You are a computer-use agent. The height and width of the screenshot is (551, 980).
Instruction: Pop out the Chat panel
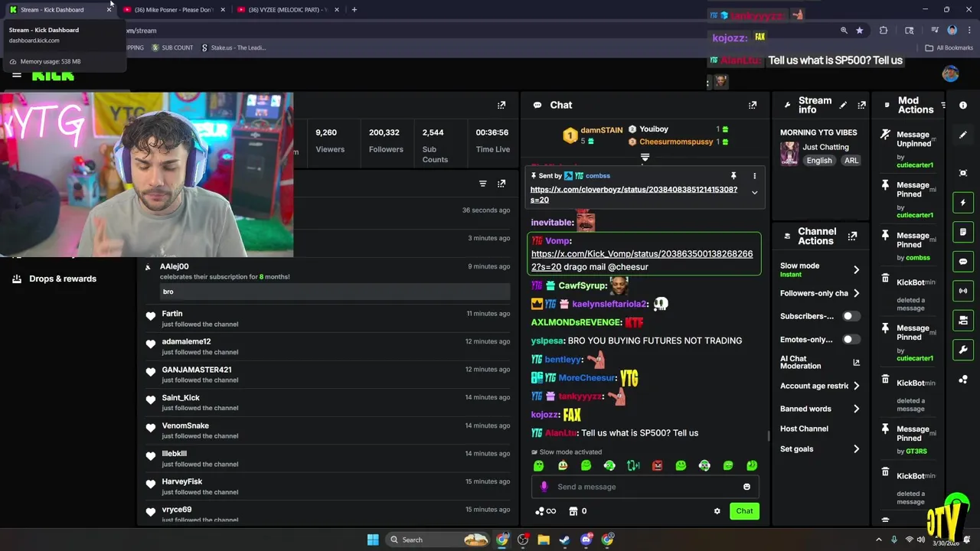pyautogui.click(x=753, y=105)
